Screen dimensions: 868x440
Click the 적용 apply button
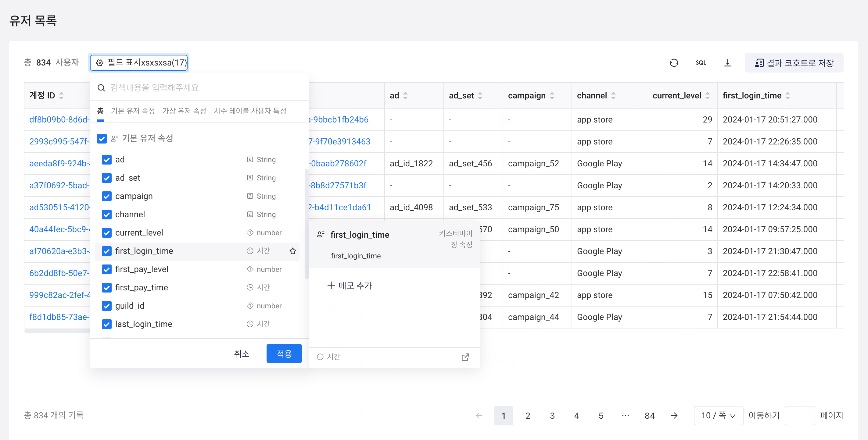click(x=284, y=353)
